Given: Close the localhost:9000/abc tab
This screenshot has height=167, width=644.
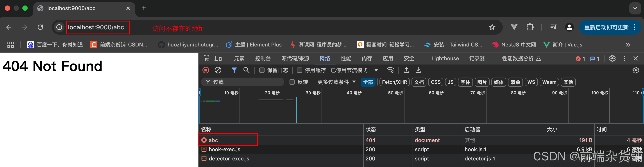Looking at the screenshot, I should pyautogui.click(x=128, y=8).
